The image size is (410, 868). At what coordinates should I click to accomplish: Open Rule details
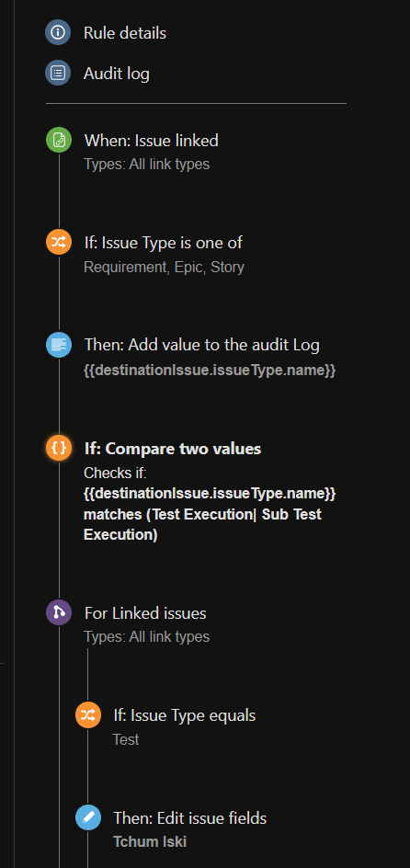point(125,33)
